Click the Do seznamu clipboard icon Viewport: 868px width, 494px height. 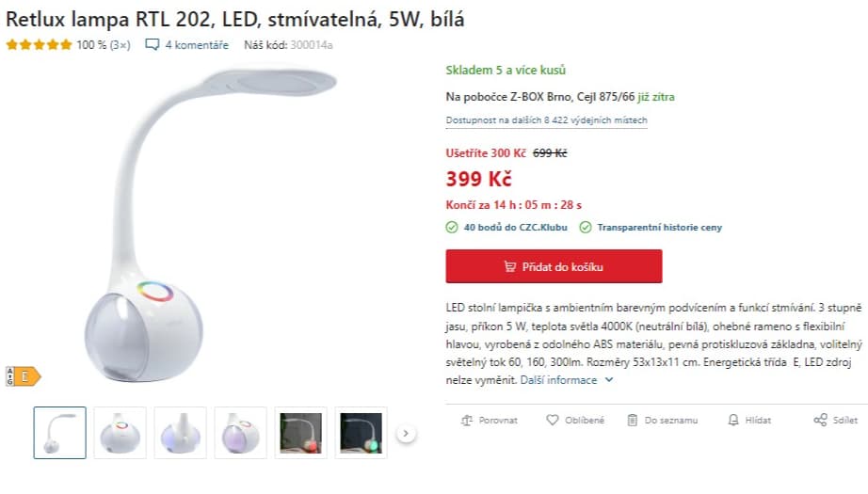point(633,421)
